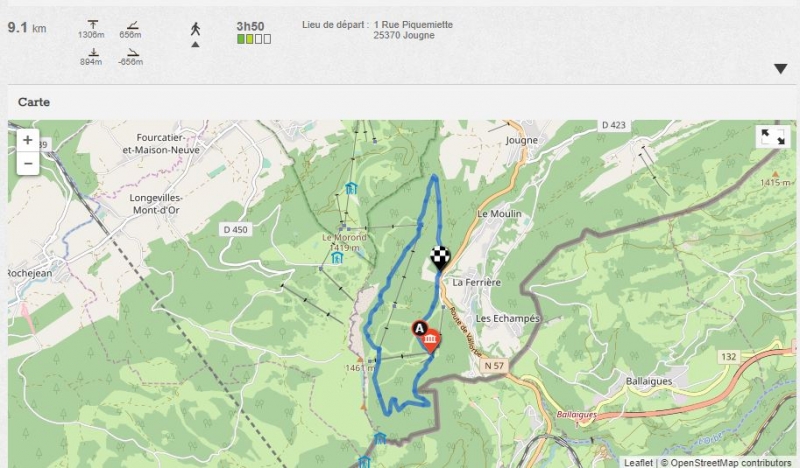Open the map in fullscreen
This screenshot has height=468, width=800.
(773, 137)
